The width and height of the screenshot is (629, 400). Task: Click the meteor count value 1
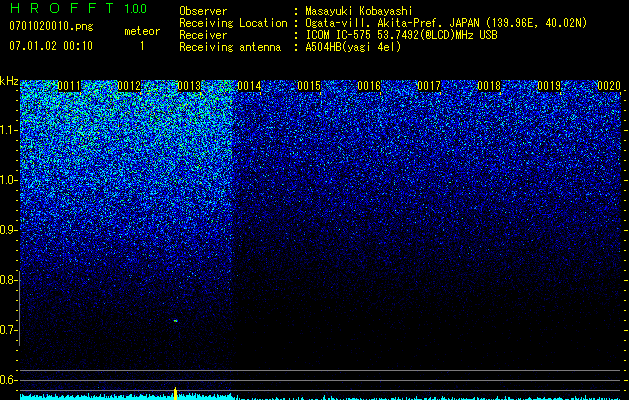tap(142, 46)
